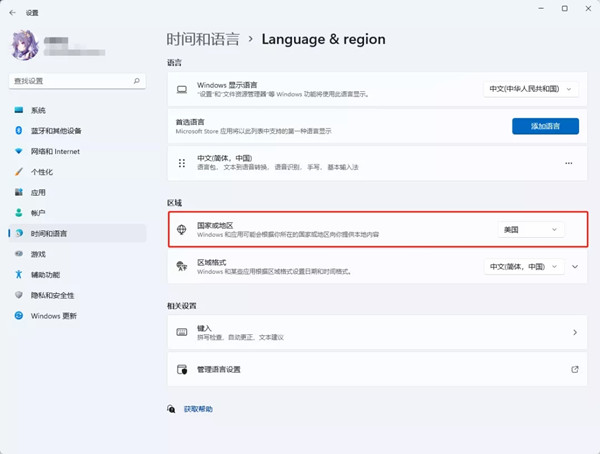This screenshot has width=600, height=454.
Task: Open 辅助功能 settings section
Action: pyautogui.click(x=77, y=274)
